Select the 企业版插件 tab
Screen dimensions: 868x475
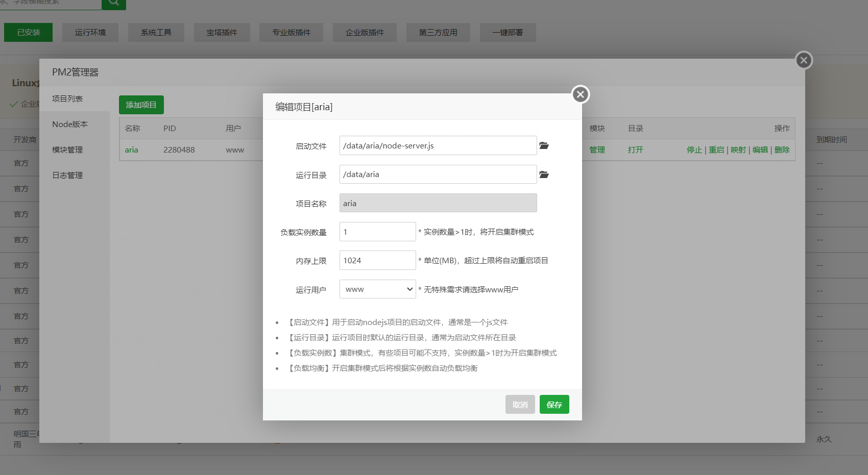point(365,32)
